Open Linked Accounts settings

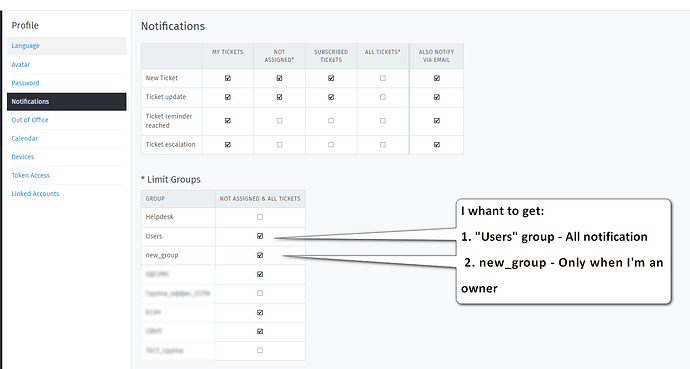click(x=35, y=194)
